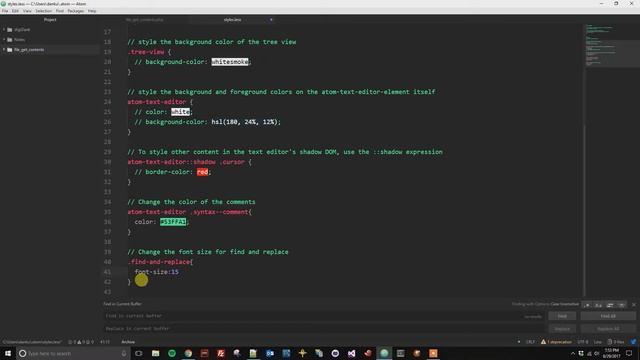
Task: Open Task View on the taskbar
Action: (x=139, y=353)
